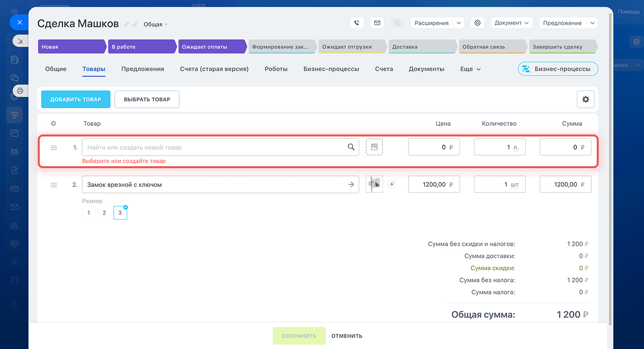The height and width of the screenshot is (349, 644).
Task: Select size option 3
Action: pyautogui.click(x=120, y=213)
